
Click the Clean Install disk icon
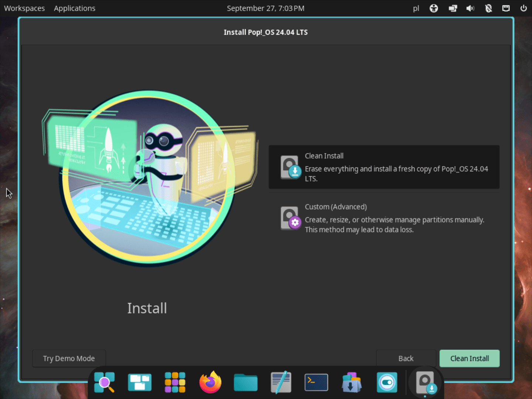click(x=291, y=167)
